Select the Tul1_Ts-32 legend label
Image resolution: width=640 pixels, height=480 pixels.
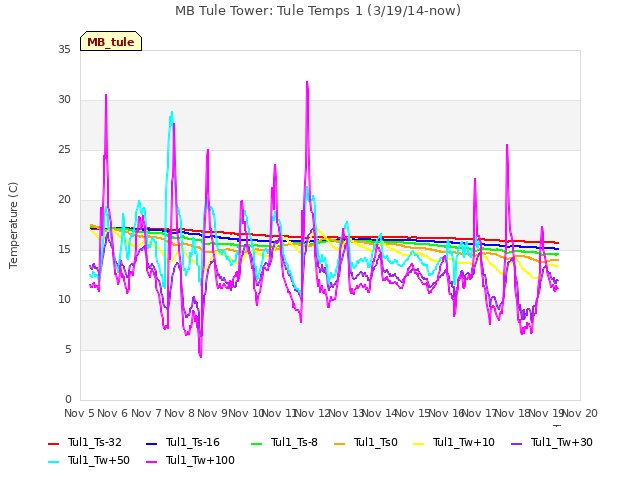pyautogui.click(x=95, y=442)
